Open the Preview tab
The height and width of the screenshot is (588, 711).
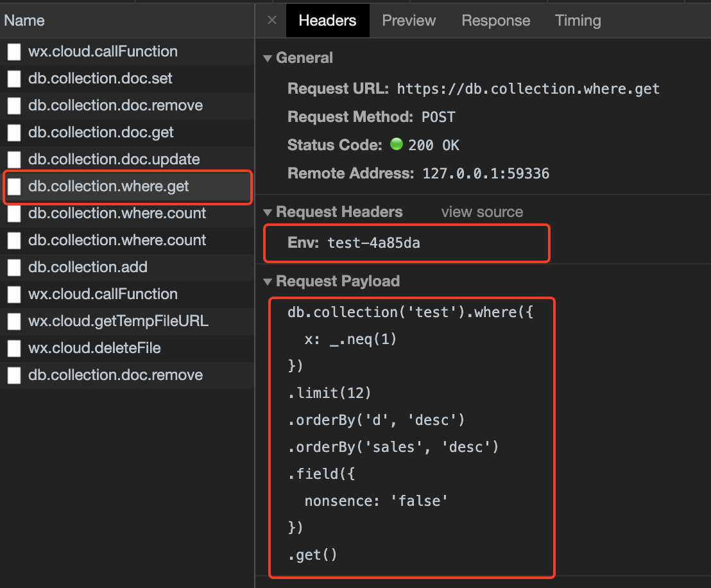(x=409, y=21)
